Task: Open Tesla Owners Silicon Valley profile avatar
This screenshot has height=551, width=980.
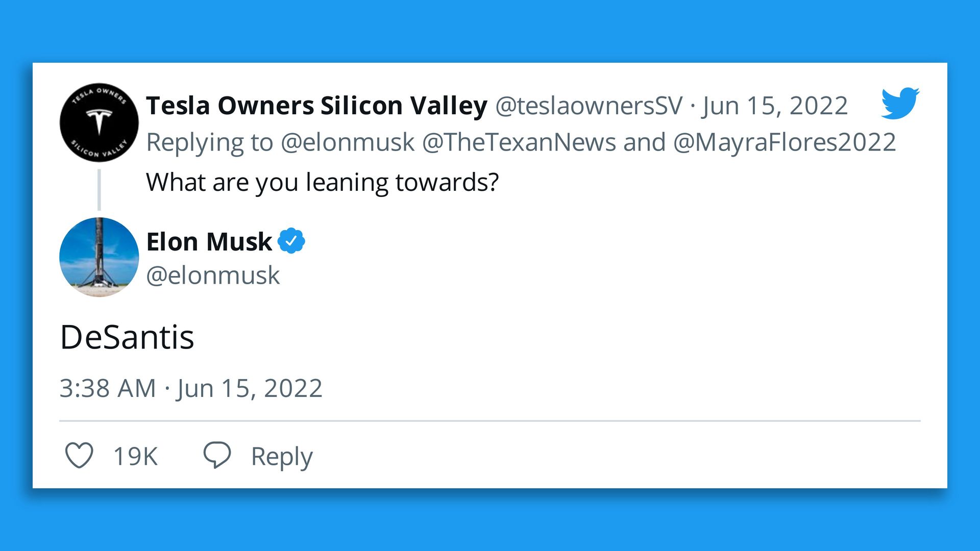Action: (99, 122)
